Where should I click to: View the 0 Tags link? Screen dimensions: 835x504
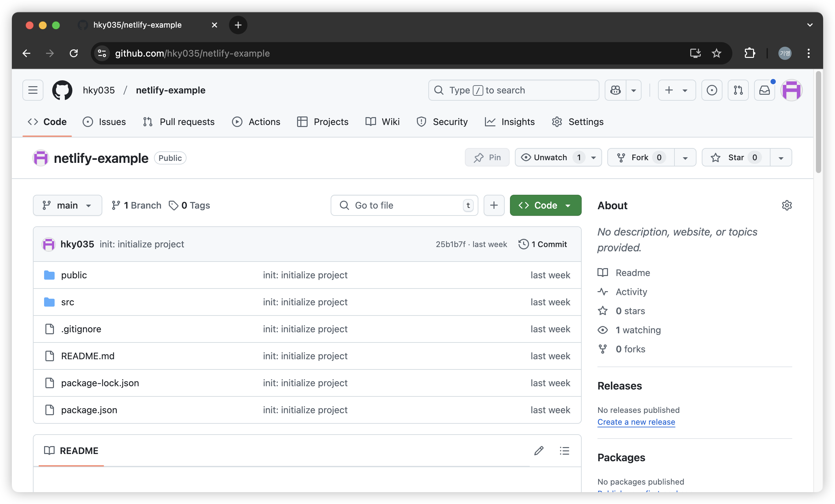[190, 205]
